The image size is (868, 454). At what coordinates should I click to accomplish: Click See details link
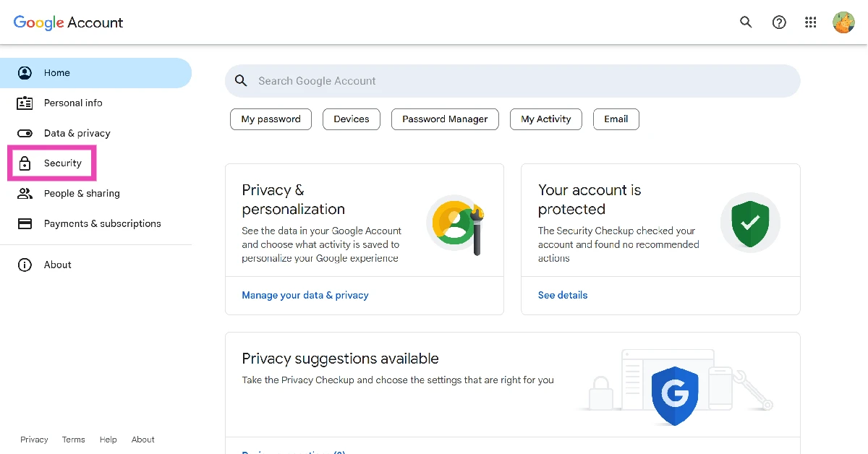click(563, 295)
